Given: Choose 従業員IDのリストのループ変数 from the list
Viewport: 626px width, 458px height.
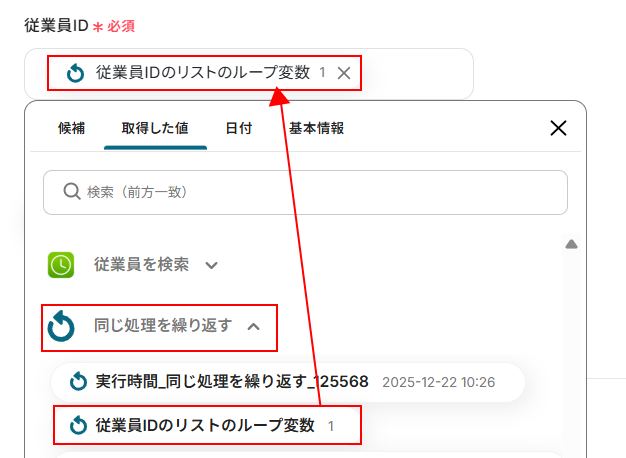Looking at the screenshot, I should coord(208,425).
